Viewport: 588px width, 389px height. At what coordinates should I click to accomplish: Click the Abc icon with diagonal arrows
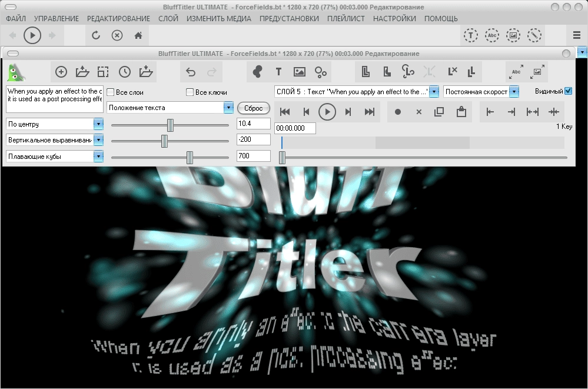(x=516, y=72)
